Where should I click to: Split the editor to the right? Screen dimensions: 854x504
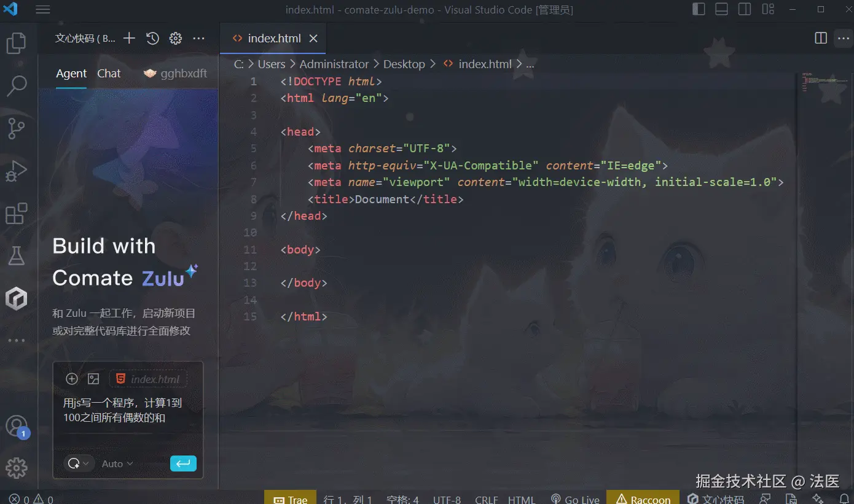tap(821, 38)
